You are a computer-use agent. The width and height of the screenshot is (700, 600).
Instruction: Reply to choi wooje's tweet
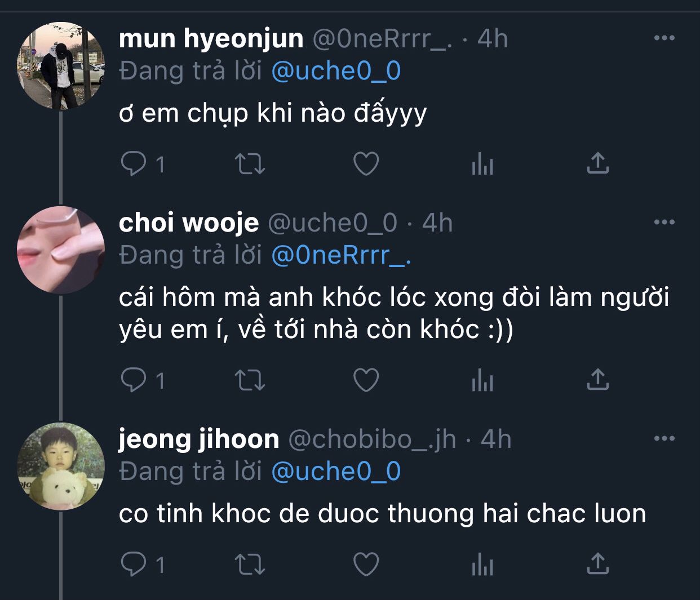pyautogui.click(x=134, y=380)
